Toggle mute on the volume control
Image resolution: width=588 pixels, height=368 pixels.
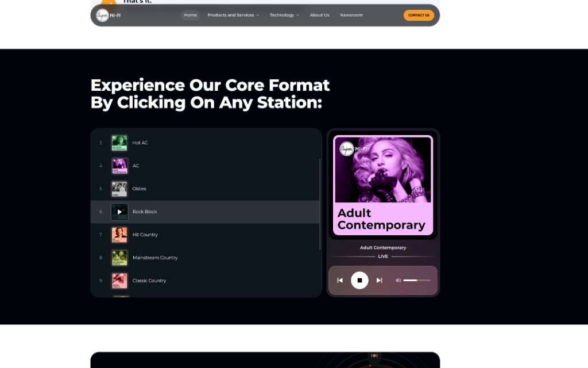[x=398, y=280]
